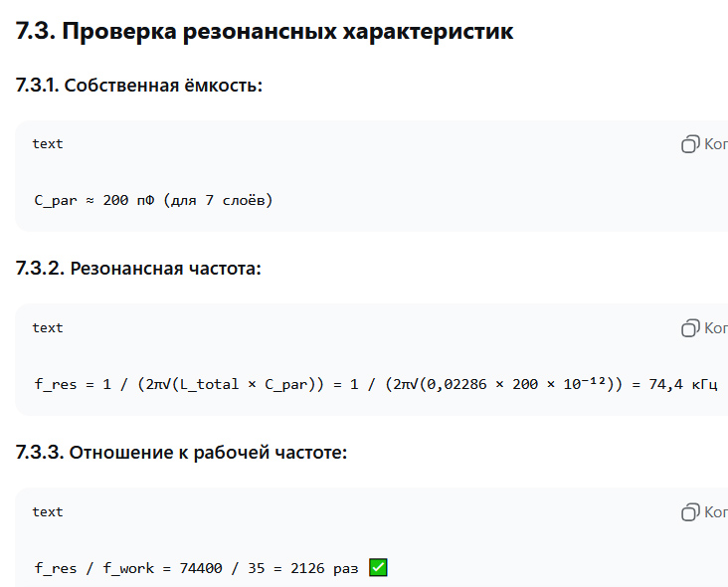Click the subheading '7.3.2. Резонансная частота'
Screen dimensions: 728x587
[x=138, y=269]
